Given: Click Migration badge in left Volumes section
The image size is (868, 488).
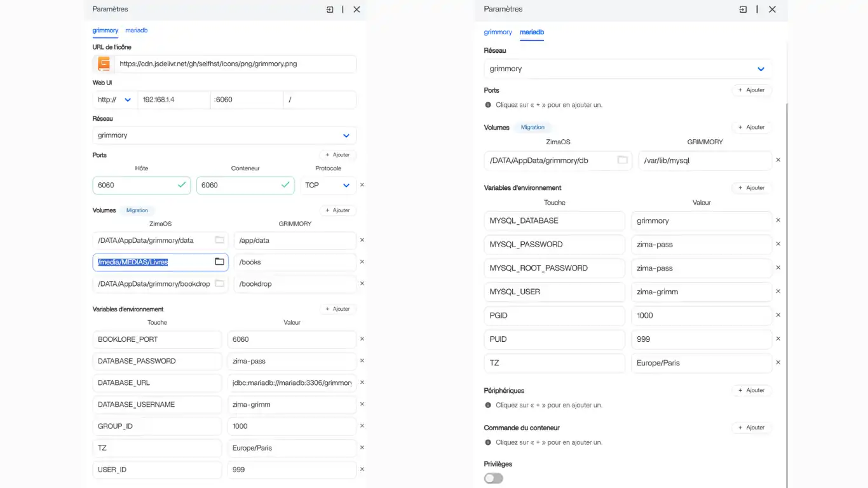Looking at the screenshot, I should pyautogui.click(x=137, y=210).
